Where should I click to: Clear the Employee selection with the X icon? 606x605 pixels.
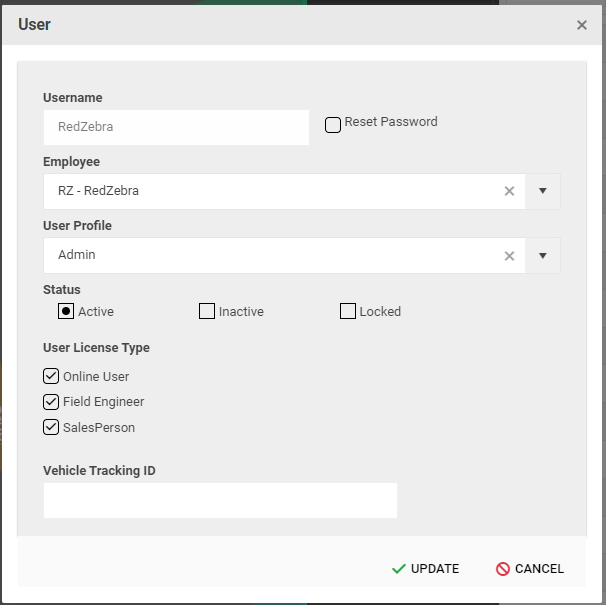click(509, 191)
